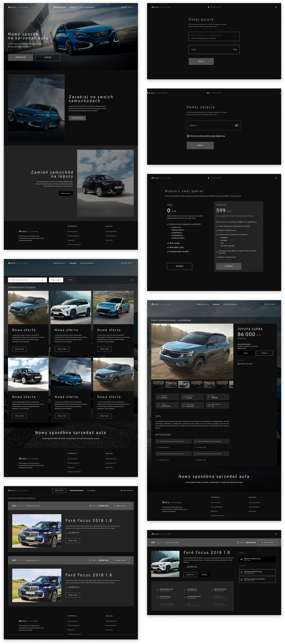Click the fuel pump icon for Diesel
Screen dimensions: 285x644
click(184, 397)
